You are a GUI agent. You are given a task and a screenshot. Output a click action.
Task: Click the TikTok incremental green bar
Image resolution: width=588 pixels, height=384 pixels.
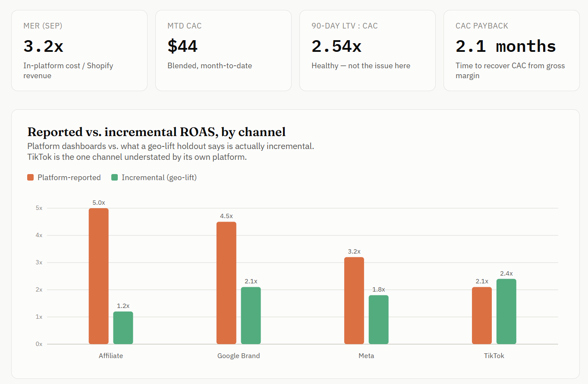[506, 311]
